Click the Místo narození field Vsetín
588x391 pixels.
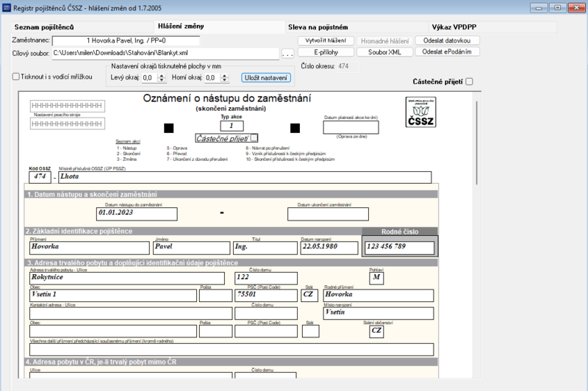tap(379, 313)
